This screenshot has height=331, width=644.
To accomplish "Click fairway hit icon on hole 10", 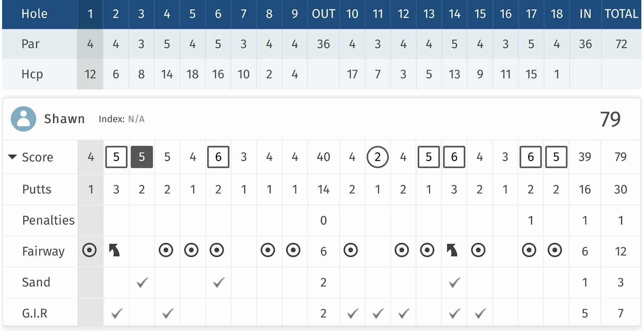I will [x=351, y=250].
